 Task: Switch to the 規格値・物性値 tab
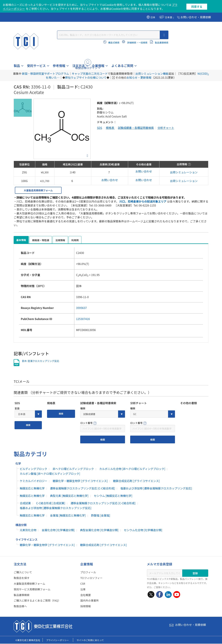41,240
